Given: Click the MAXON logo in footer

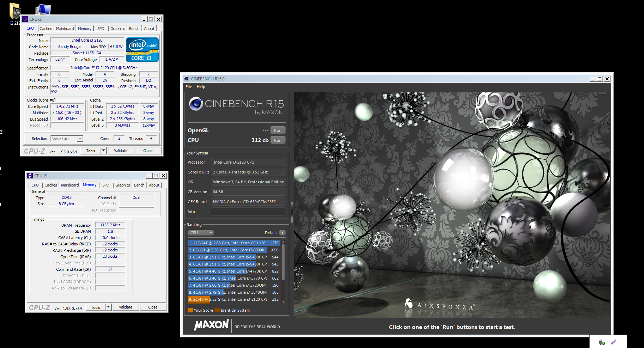Looking at the screenshot, I should pos(211,325).
